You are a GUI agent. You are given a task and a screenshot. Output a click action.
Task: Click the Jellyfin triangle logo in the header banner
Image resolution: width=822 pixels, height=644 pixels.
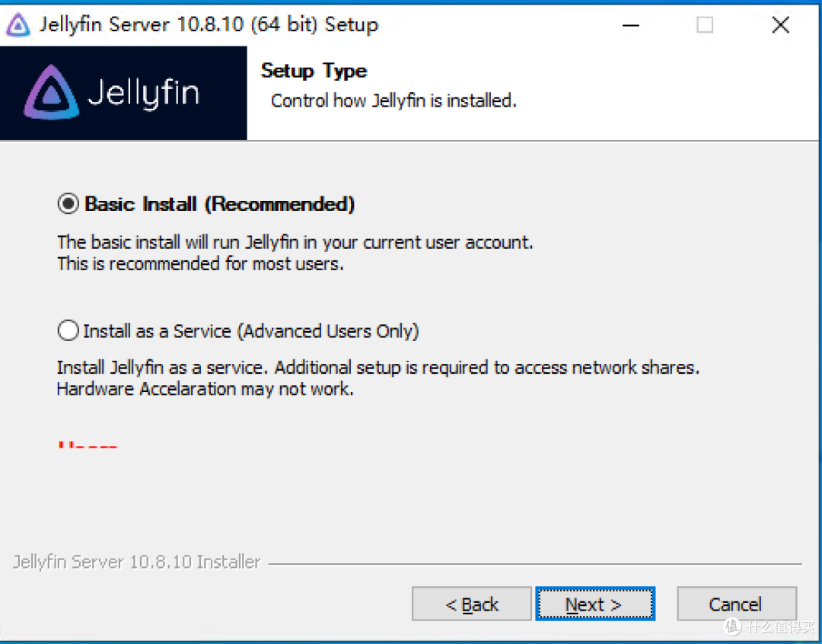pyautogui.click(x=51, y=93)
